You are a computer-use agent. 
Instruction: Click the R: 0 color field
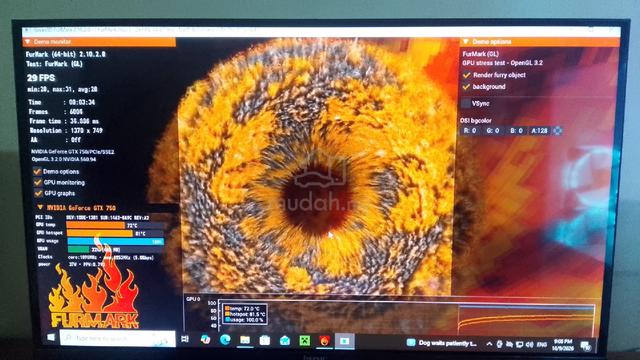coord(471,131)
